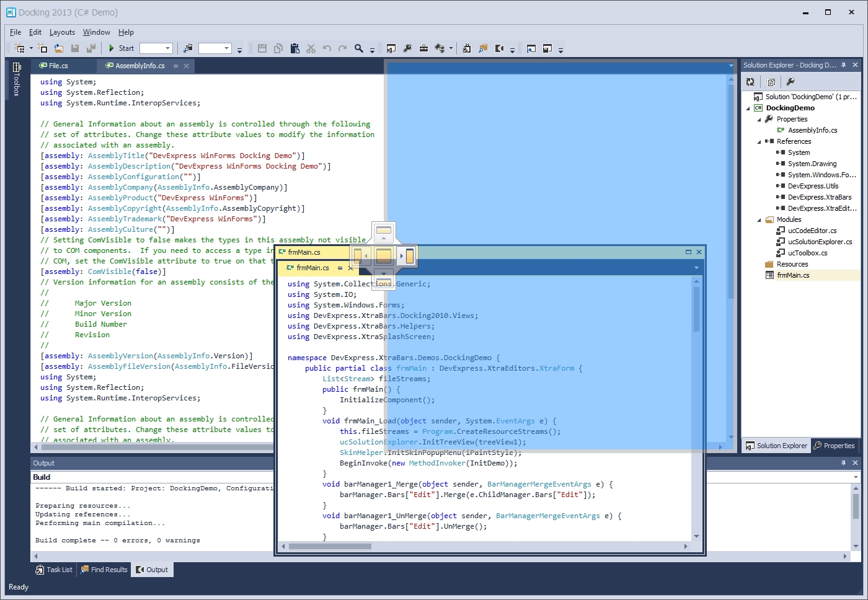Image resolution: width=868 pixels, height=600 pixels.
Task: Click the Add New Item toolbar icon
Action: [43, 48]
